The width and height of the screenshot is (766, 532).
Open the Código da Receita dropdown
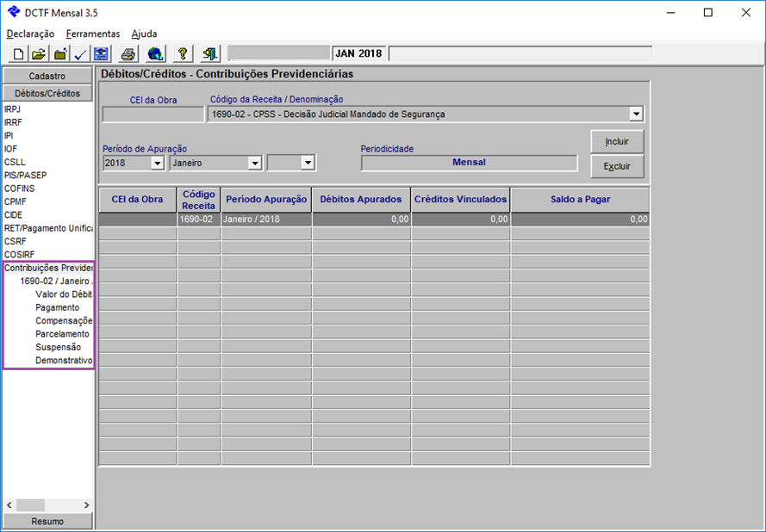point(636,114)
